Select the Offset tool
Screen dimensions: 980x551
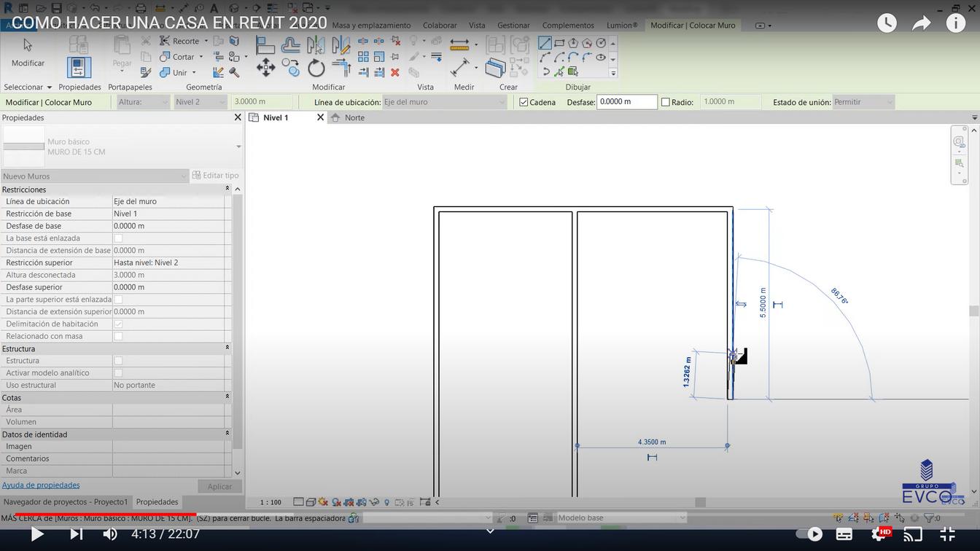290,46
